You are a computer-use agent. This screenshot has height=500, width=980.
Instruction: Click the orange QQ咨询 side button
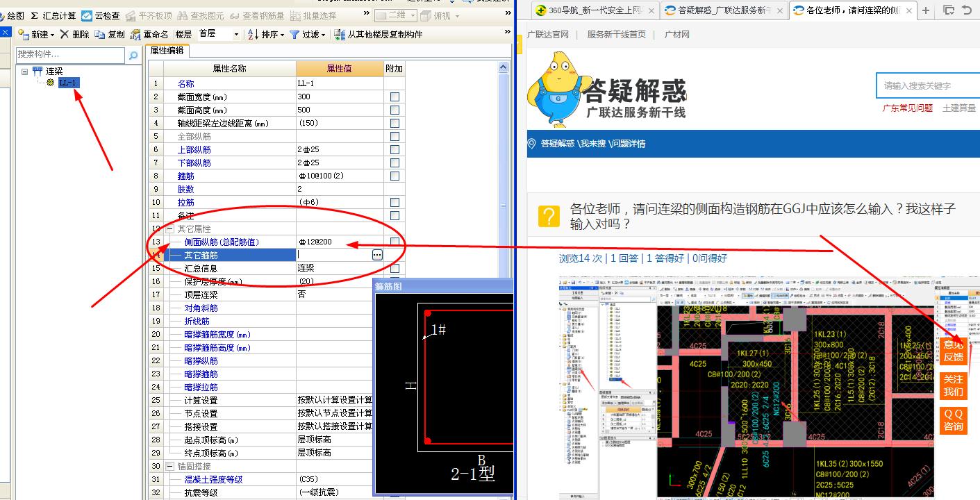954,419
